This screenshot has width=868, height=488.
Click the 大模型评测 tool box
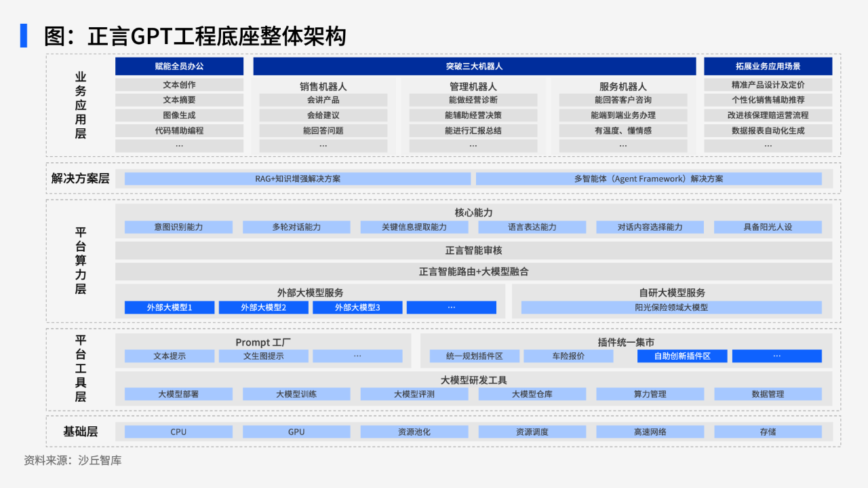[414, 394]
